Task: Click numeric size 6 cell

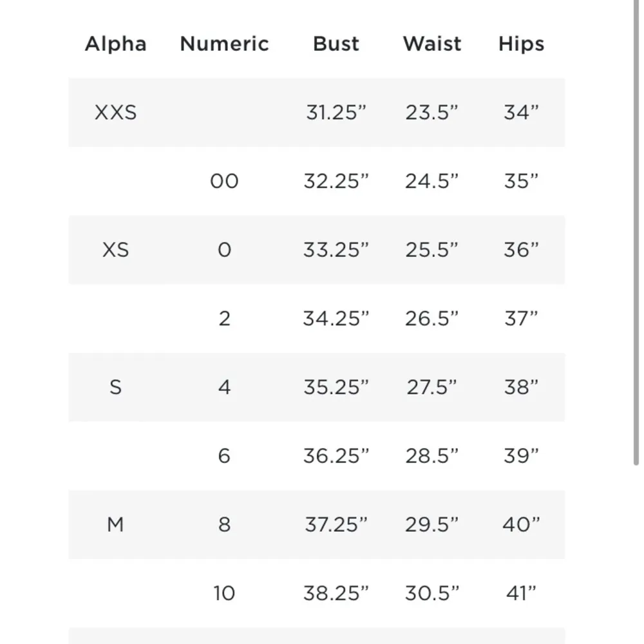Action: tap(224, 456)
